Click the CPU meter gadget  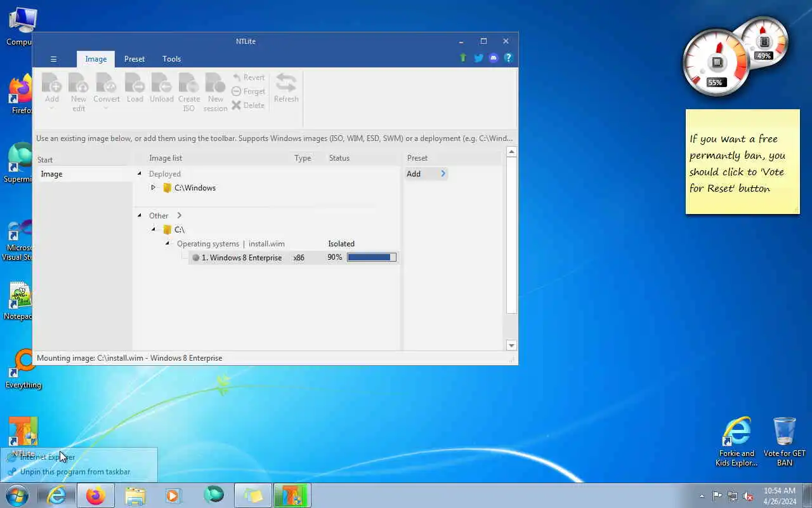coord(716,63)
